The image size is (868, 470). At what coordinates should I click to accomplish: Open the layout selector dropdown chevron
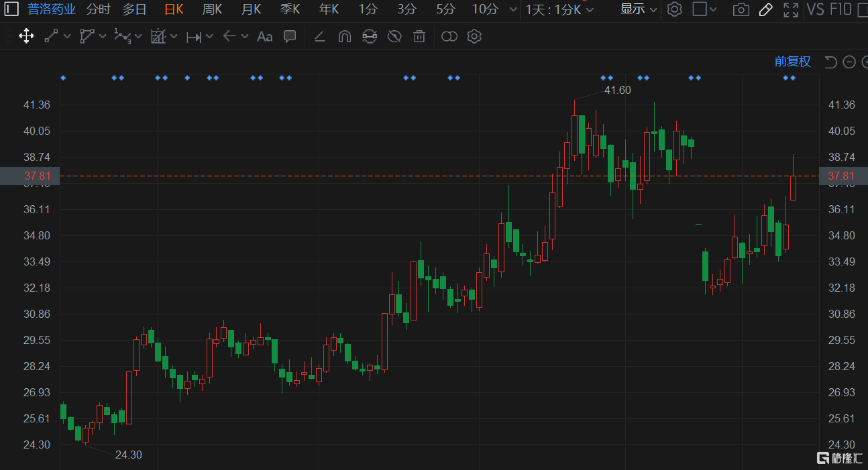point(713,9)
